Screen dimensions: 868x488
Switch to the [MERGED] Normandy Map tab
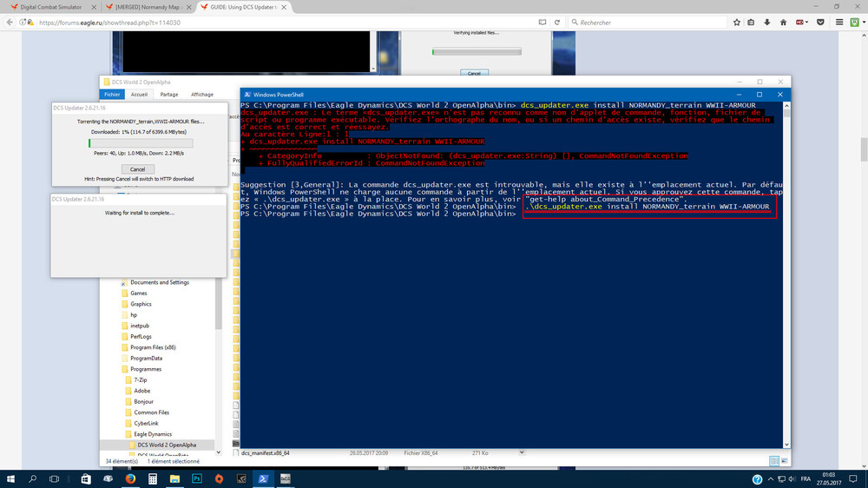(x=145, y=7)
